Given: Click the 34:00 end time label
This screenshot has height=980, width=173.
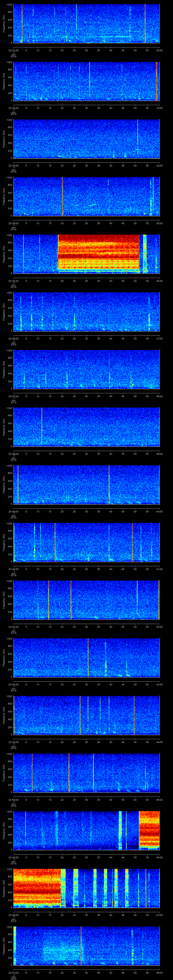Looking at the screenshot, I should click(159, 166).
